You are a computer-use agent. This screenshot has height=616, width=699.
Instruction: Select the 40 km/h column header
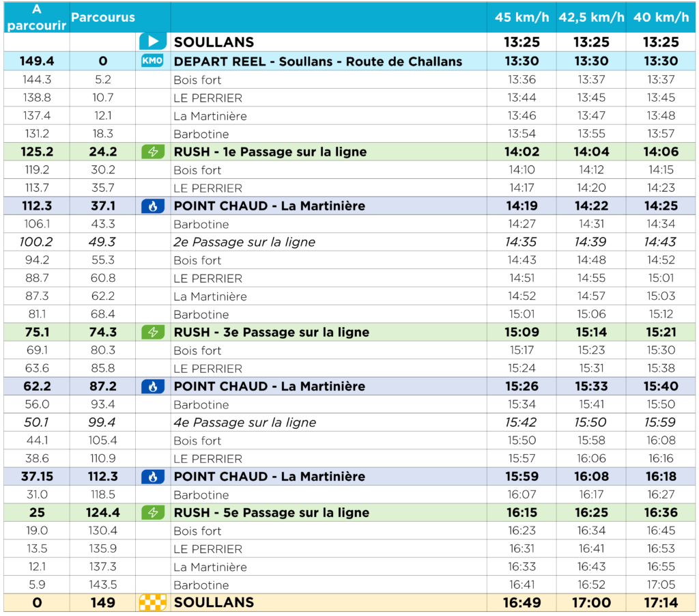(x=661, y=17)
